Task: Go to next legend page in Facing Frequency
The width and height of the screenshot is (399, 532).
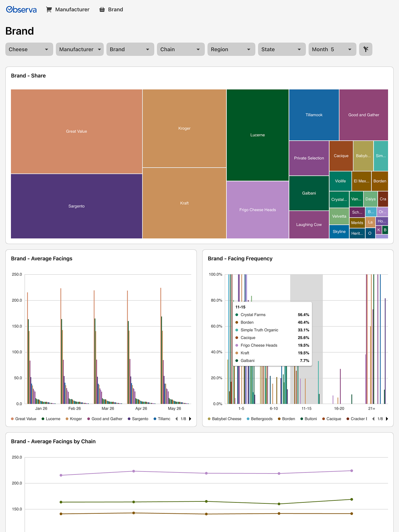Action: (x=387, y=419)
